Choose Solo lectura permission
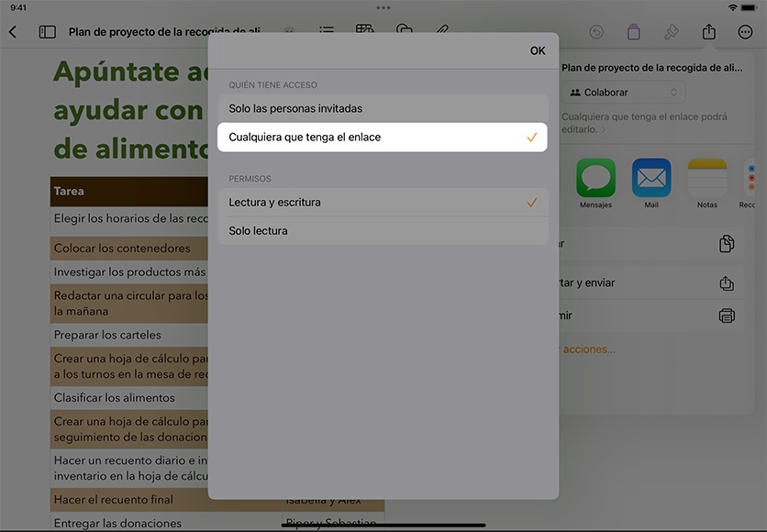 coord(383,231)
